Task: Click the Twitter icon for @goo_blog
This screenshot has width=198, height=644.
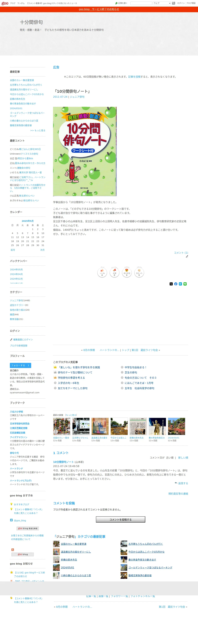Action: [11, 520]
